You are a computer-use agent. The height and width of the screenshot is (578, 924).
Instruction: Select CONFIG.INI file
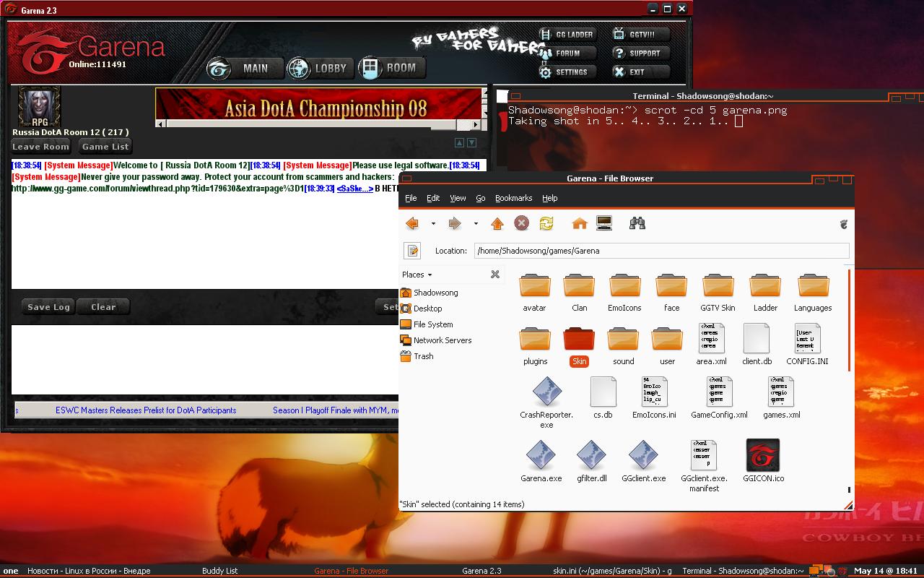click(x=807, y=345)
